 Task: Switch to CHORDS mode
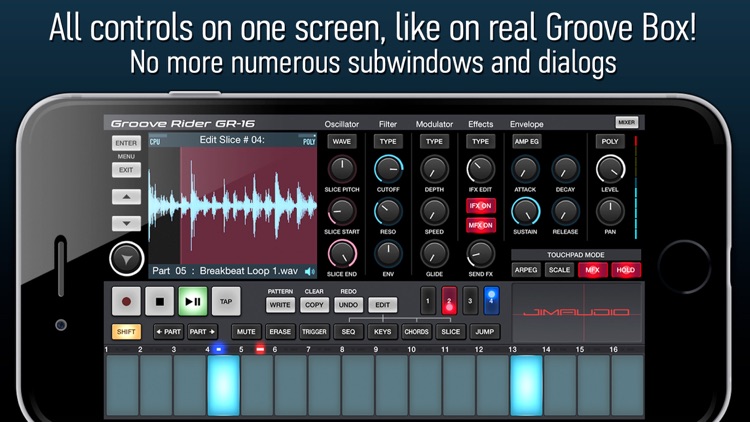(x=416, y=332)
